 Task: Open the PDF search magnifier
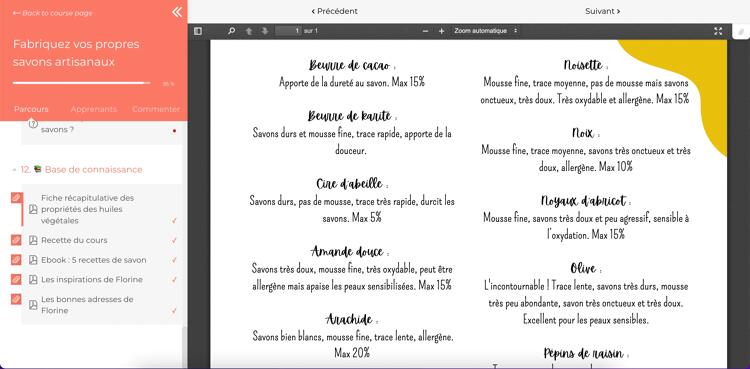tap(232, 31)
